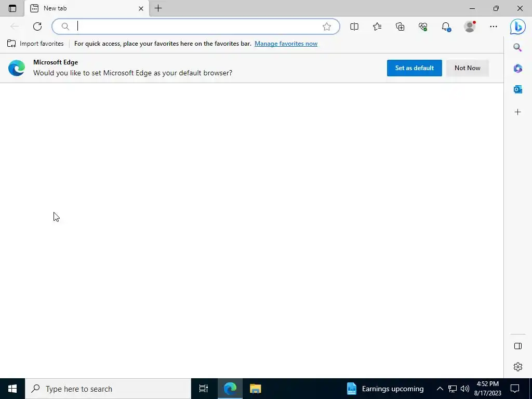
Task: Open notifications bell
Action: click(x=446, y=26)
